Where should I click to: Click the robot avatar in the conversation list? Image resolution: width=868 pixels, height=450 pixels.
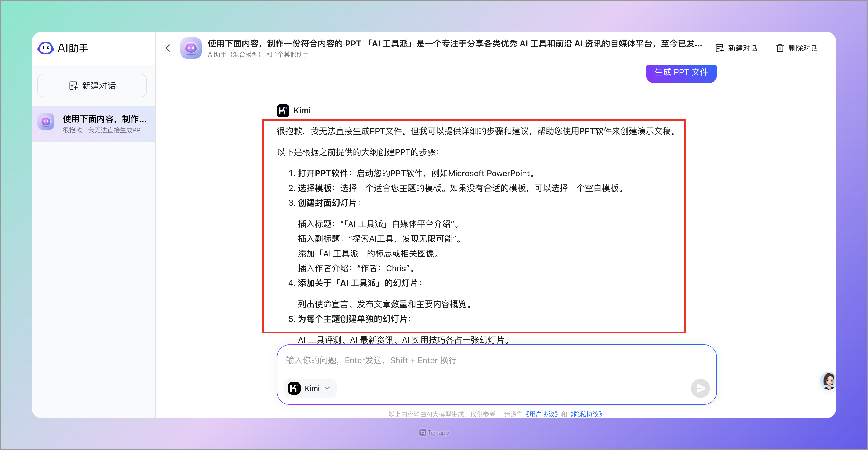coord(46,121)
